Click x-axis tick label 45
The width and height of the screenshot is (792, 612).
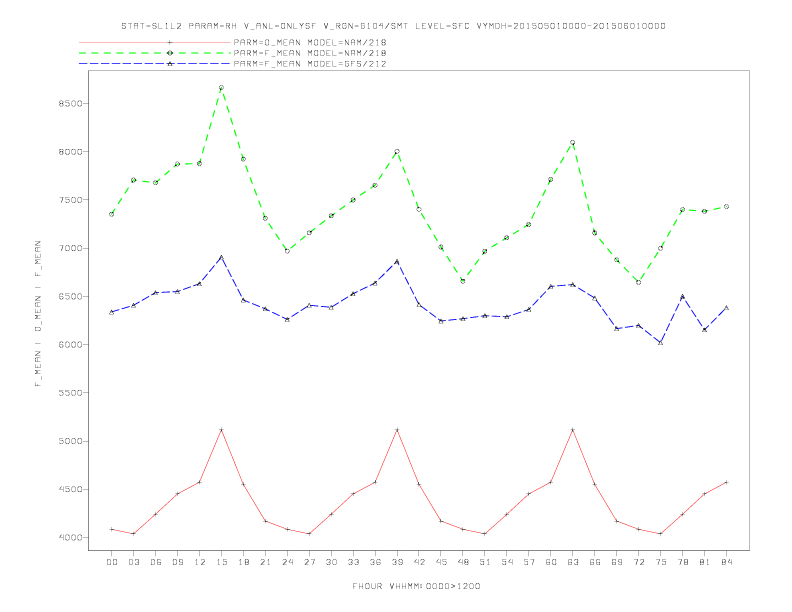441,562
